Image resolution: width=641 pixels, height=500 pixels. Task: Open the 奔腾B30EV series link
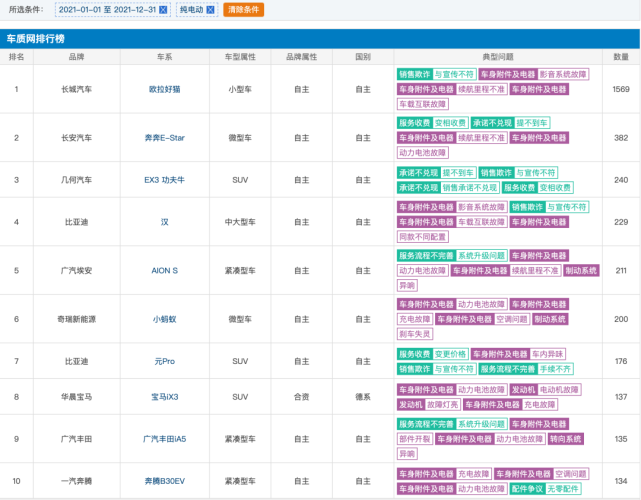(x=165, y=481)
